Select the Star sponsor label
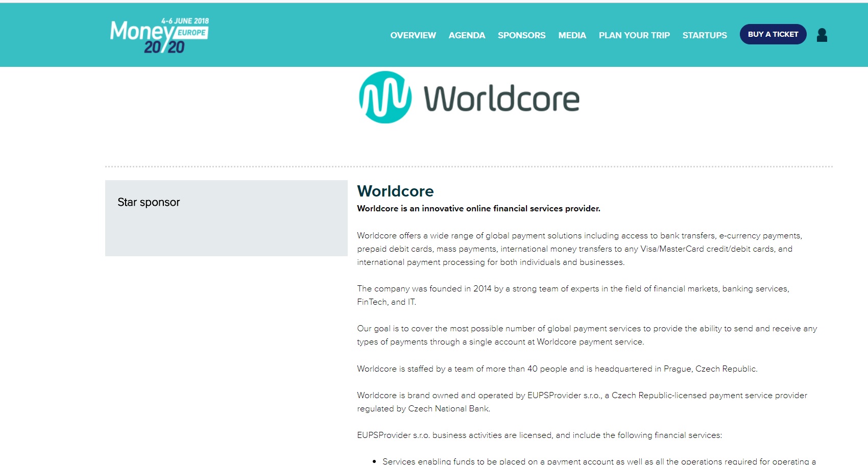 [149, 202]
